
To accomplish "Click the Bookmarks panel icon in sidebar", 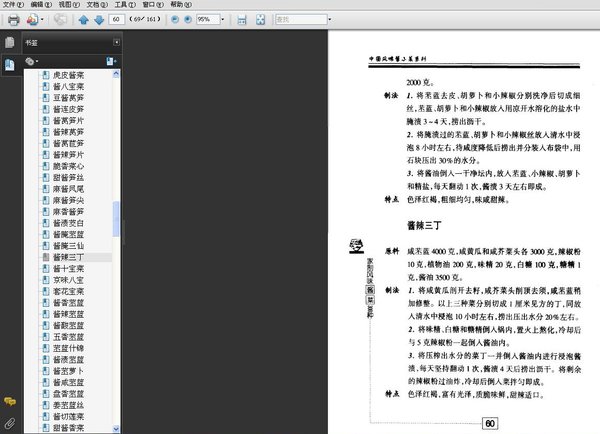I will pos(9,64).
